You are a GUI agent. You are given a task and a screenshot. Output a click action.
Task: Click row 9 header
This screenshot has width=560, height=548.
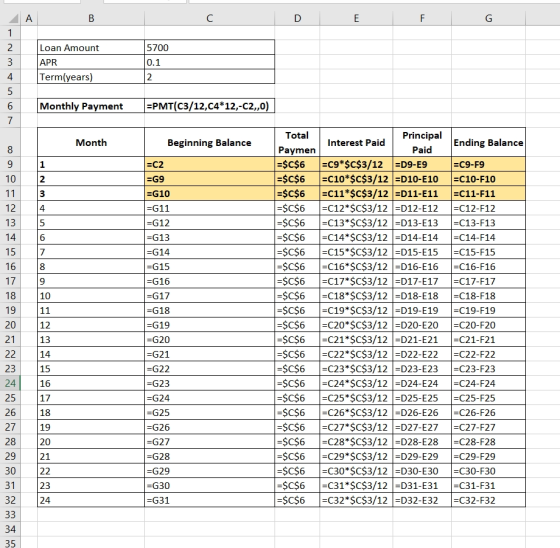coord(10,164)
